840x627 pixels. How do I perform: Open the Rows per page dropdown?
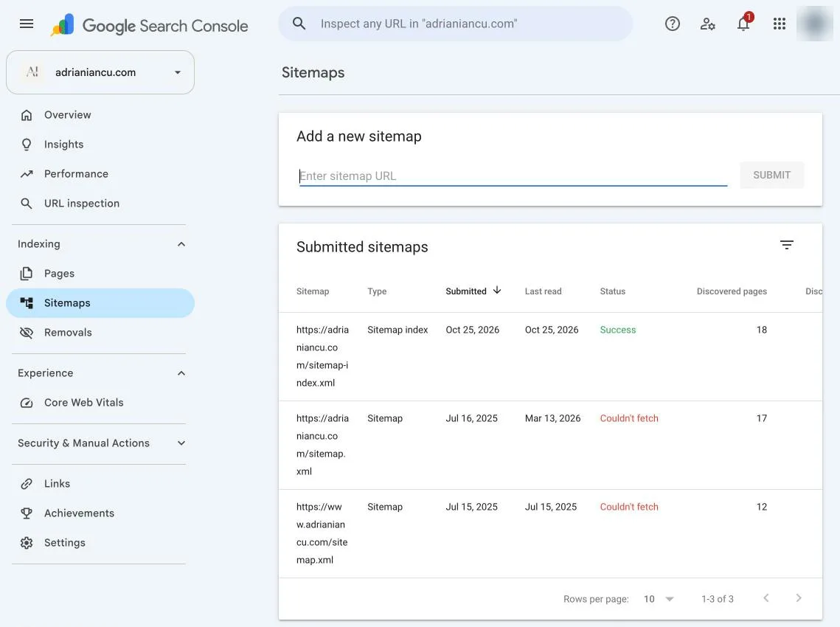tap(659, 598)
